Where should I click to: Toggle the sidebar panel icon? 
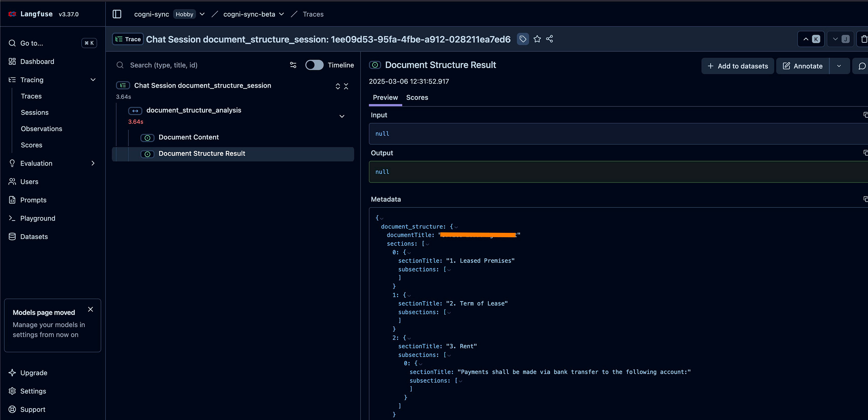(x=117, y=14)
